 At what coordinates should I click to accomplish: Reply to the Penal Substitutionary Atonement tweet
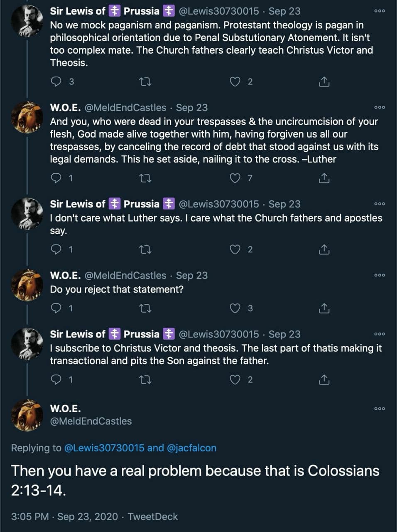56,81
